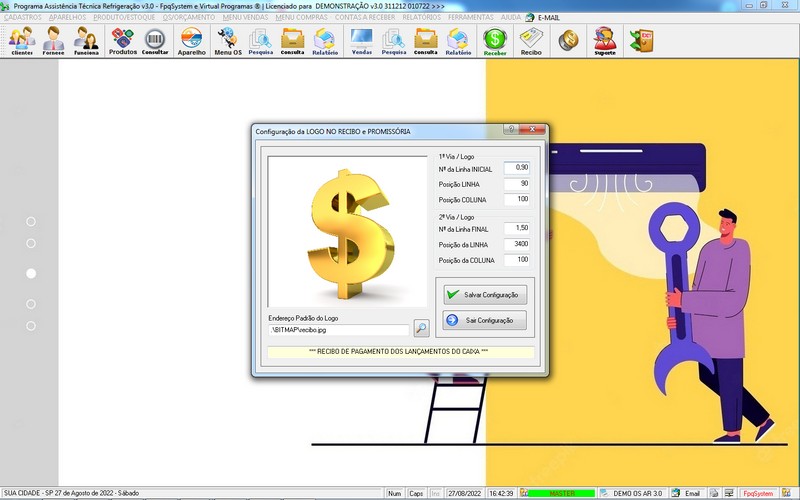The height and width of the screenshot is (500, 800).
Task: Click the dialog help question-mark button
Action: pos(511,129)
